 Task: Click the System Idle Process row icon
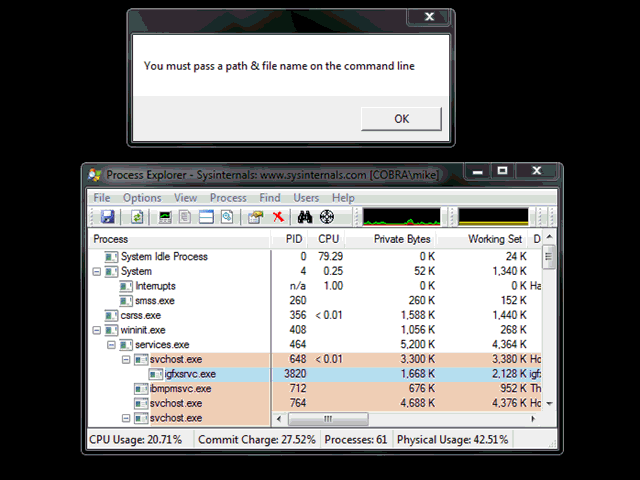[111, 257]
